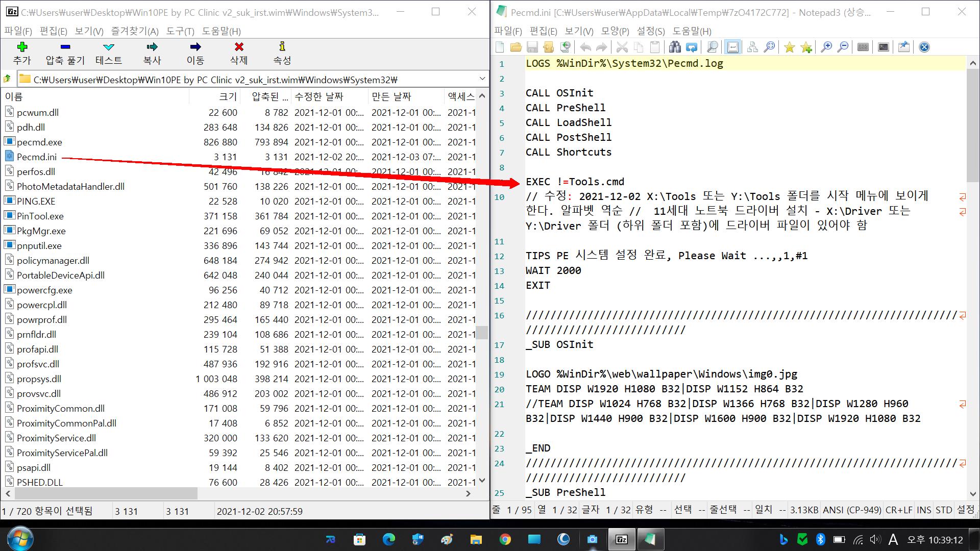The image size is (980, 551).
Task: Click the volume speaker tray icon
Action: [x=875, y=539]
